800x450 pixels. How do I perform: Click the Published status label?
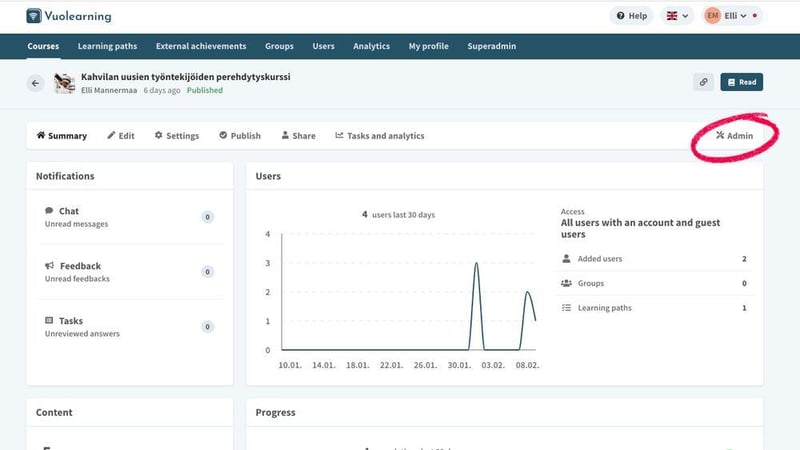point(205,90)
